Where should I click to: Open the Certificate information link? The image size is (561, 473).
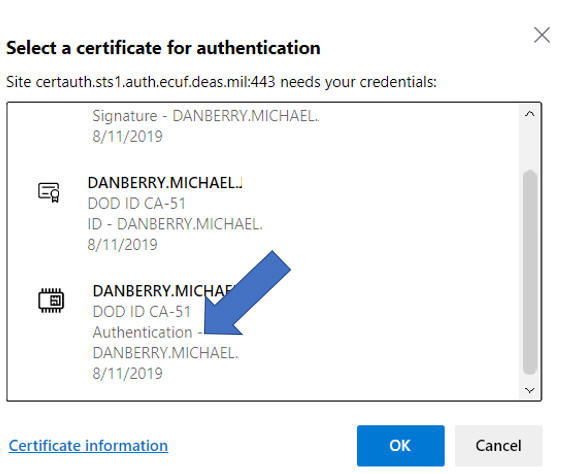[x=88, y=446]
